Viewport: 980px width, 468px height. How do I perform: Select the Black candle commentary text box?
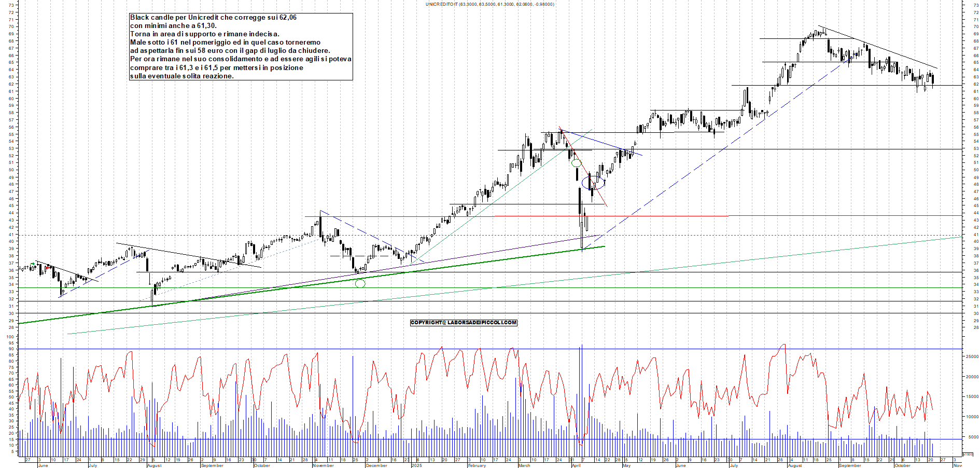(x=241, y=47)
